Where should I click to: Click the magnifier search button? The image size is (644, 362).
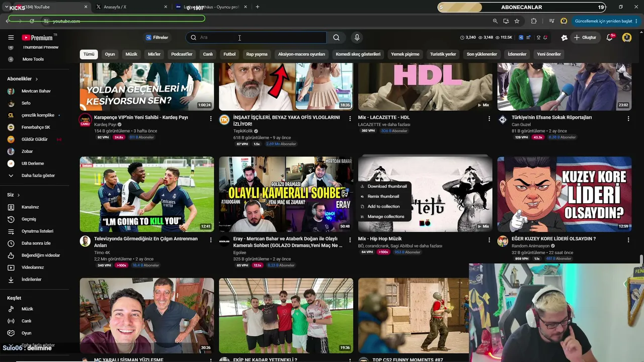click(336, 38)
